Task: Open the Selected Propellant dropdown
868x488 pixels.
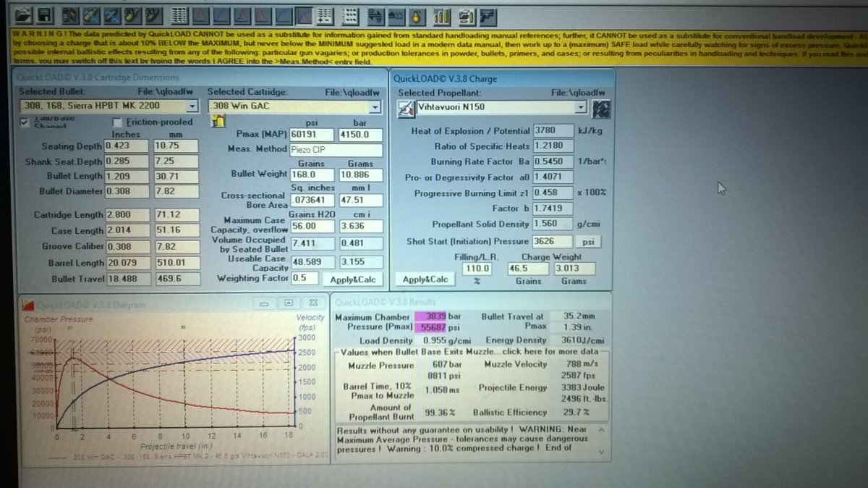Action: [x=580, y=107]
